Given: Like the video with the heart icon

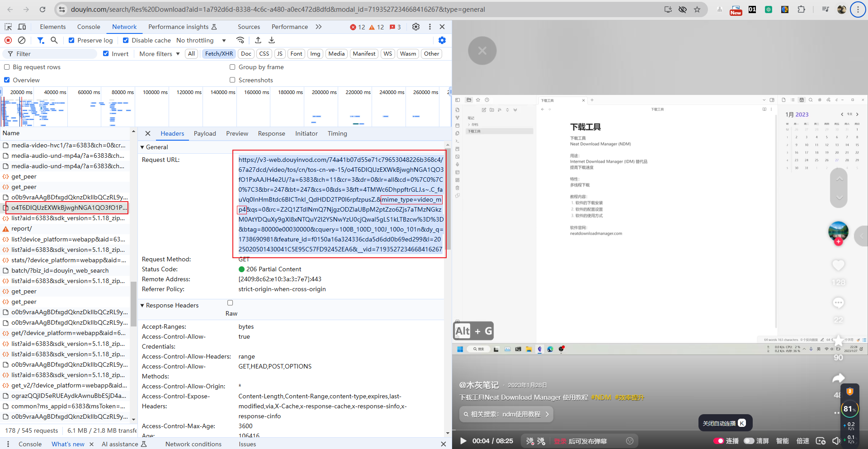Looking at the screenshot, I should click(839, 265).
